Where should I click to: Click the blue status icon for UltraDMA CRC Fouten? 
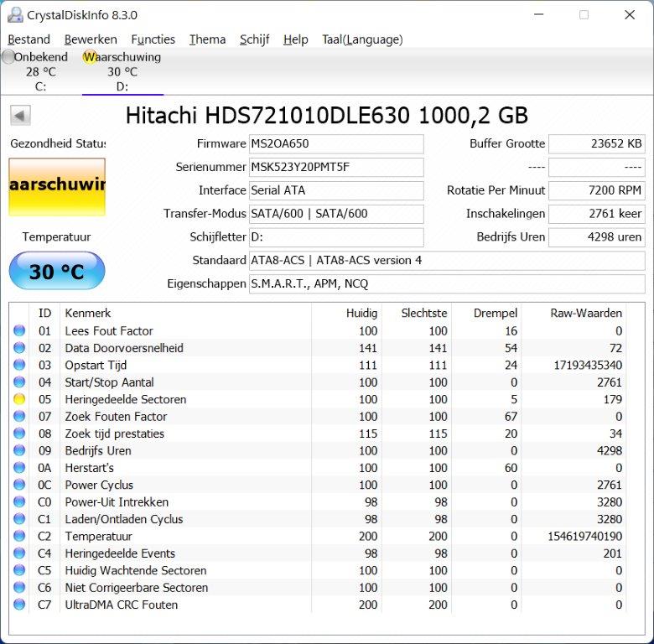[19, 605]
